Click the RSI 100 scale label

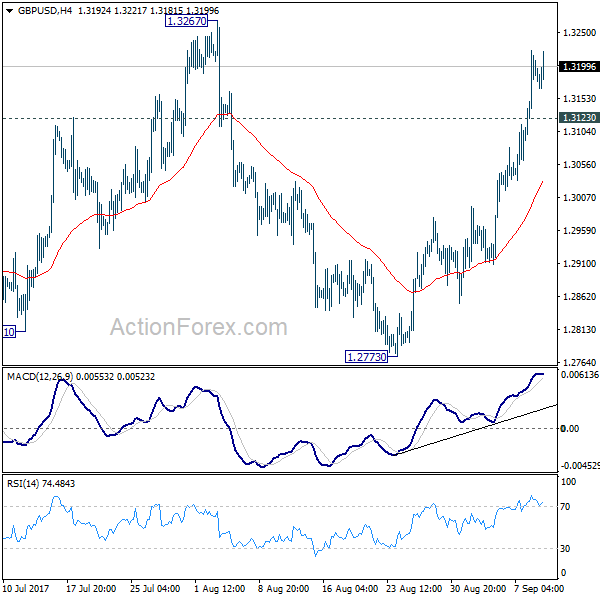pos(568,482)
